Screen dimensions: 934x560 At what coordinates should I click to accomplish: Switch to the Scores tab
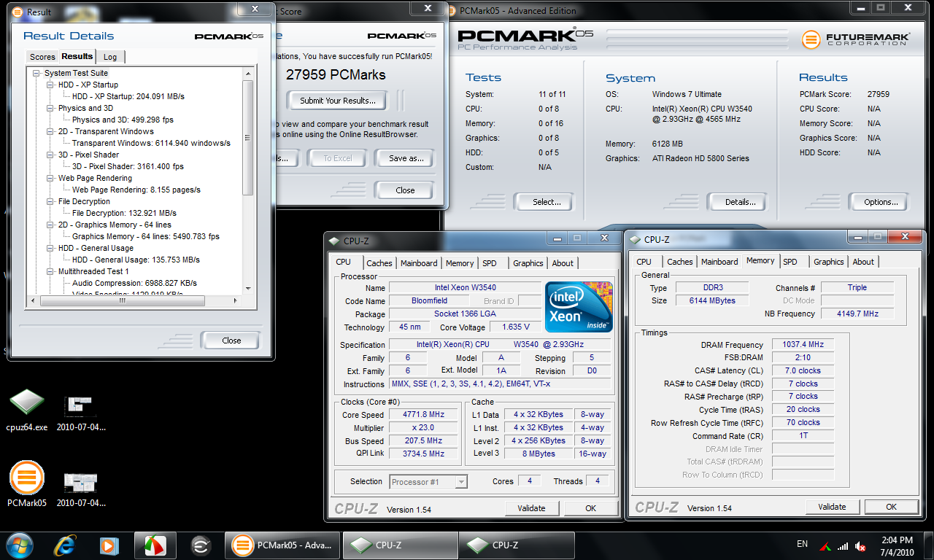42,57
